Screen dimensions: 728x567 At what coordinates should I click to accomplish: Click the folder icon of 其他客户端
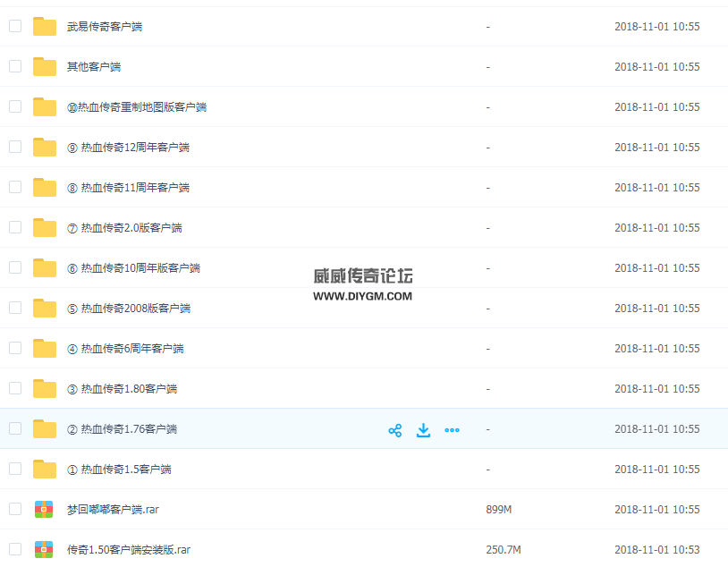click(x=45, y=67)
